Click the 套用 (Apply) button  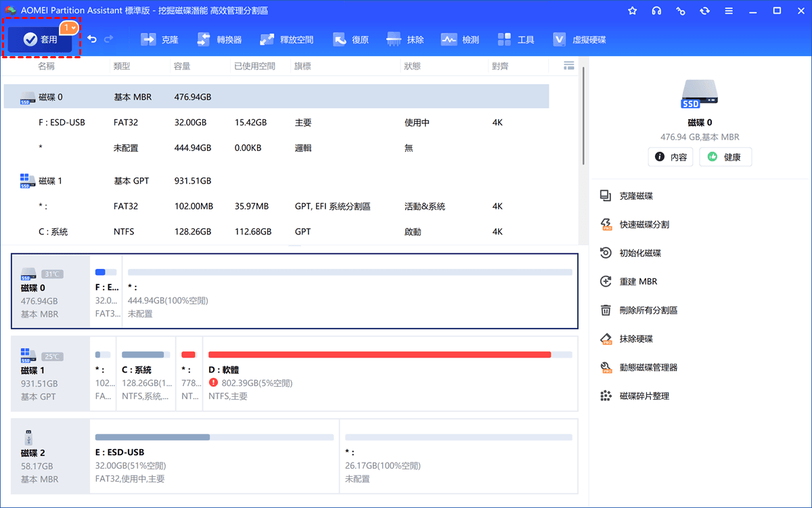coord(39,40)
